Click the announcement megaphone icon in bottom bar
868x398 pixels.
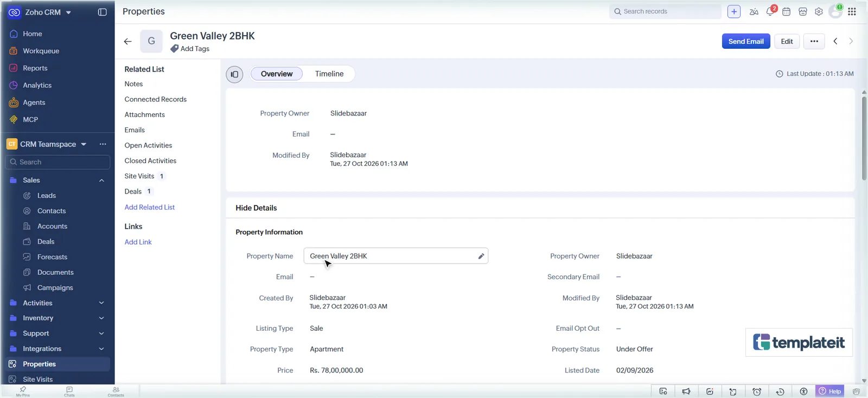[x=686, y=391]
